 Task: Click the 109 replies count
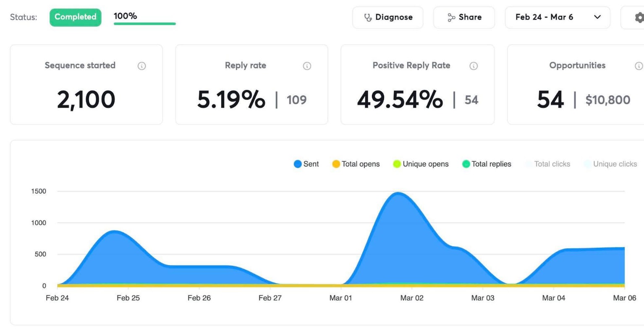click(x=296, y=100)
